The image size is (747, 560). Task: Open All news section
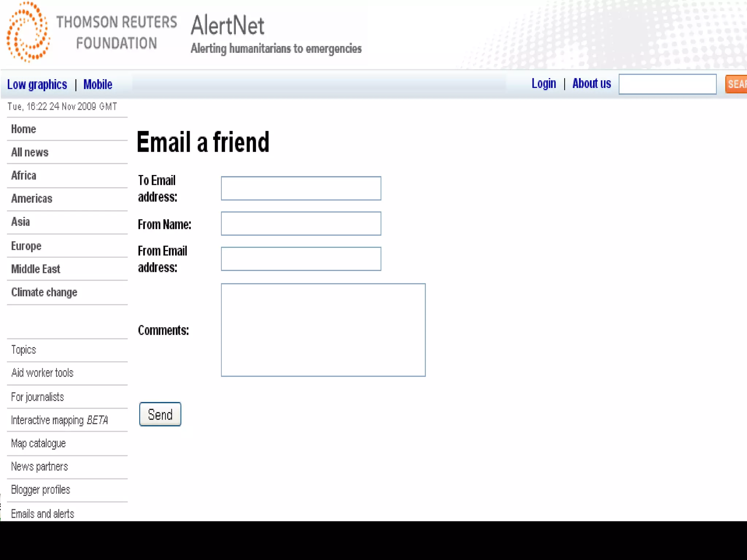pos(30,152)
